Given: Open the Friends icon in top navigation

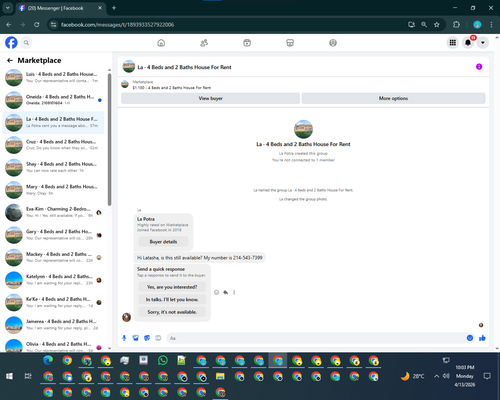Looking at the screenshot, I should click(204, 43).
